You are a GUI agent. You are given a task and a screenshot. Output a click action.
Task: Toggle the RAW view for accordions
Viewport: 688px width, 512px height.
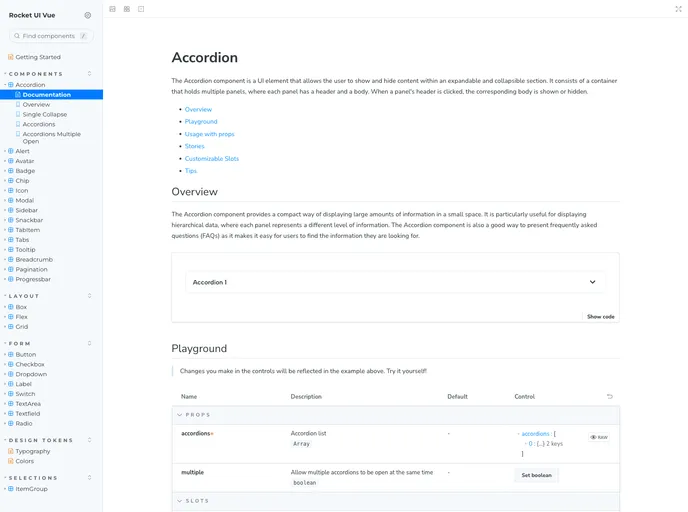[598, 437]
